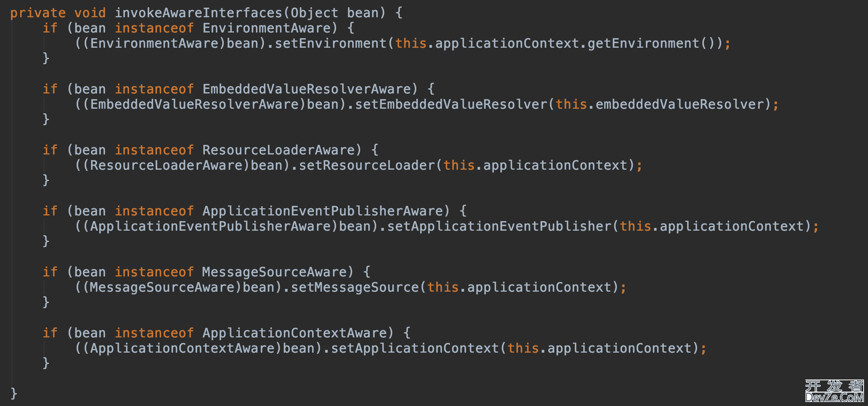The height and width of the screenshot is (406, 868).
Task: Click applicationContext in the setEnvironment line
Action: coord(507,43)
